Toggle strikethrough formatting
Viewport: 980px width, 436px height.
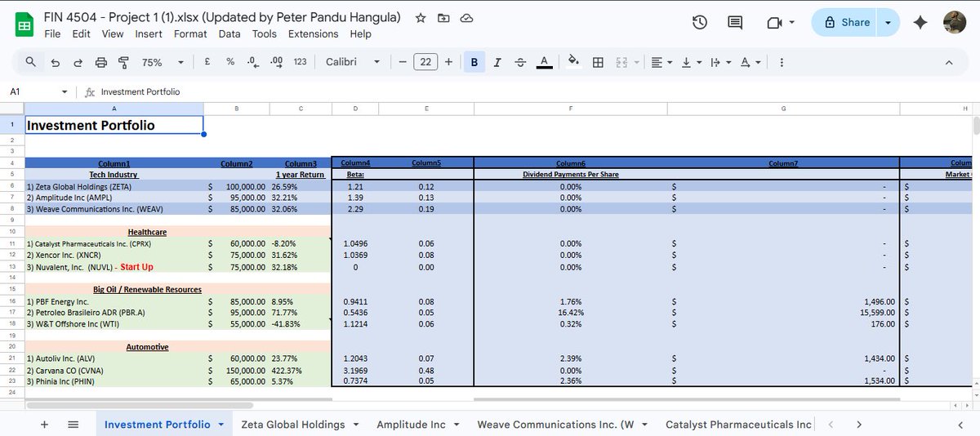[x=520, y=62]
